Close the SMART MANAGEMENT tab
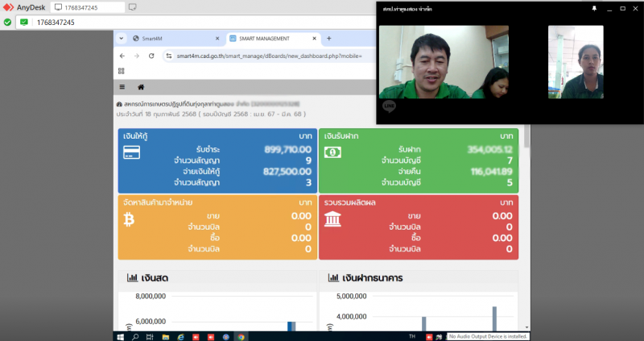Screen dimensions: 644x341 (x=314, y=38)
